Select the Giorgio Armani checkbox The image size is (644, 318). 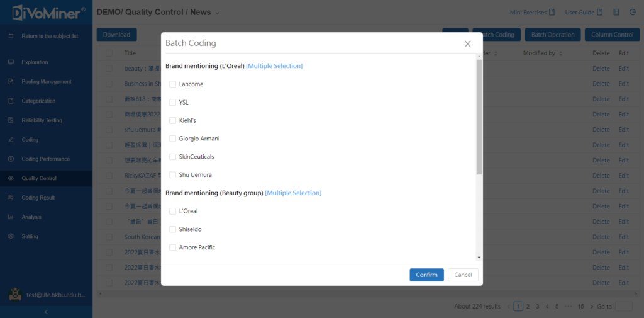172,139
